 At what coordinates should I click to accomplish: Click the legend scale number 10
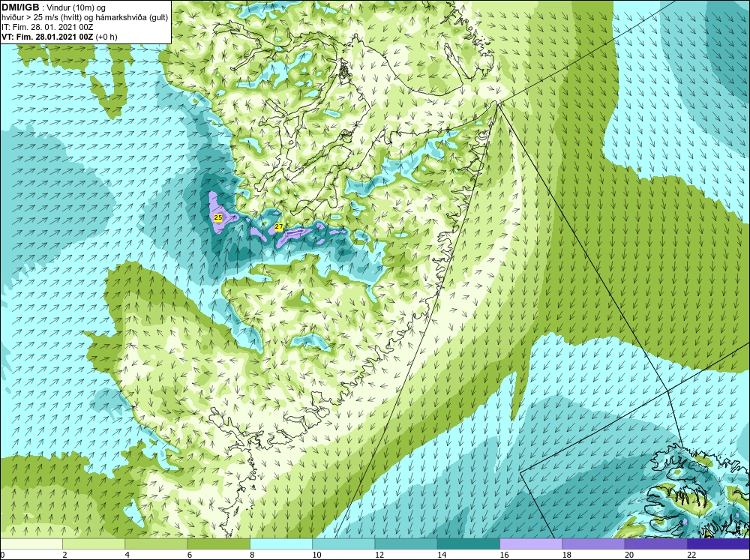coord(316,555)
